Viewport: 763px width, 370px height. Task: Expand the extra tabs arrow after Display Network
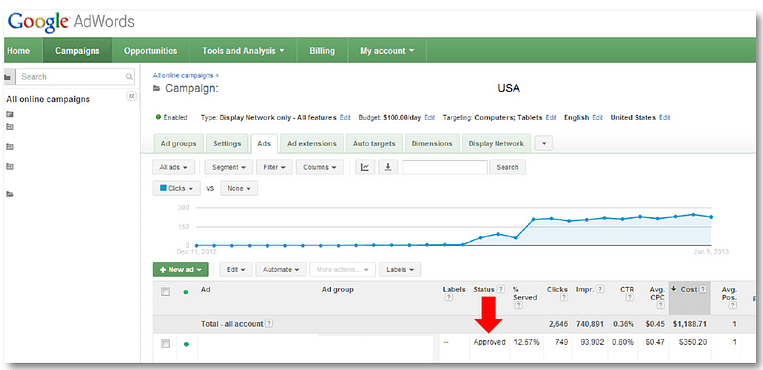(544, 144)
